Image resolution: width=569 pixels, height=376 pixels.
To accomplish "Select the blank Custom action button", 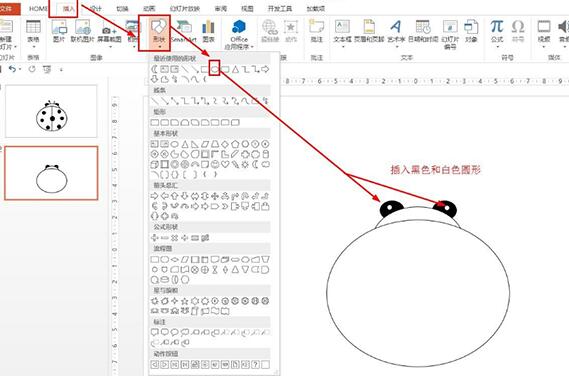I will [x=266, y=364].
